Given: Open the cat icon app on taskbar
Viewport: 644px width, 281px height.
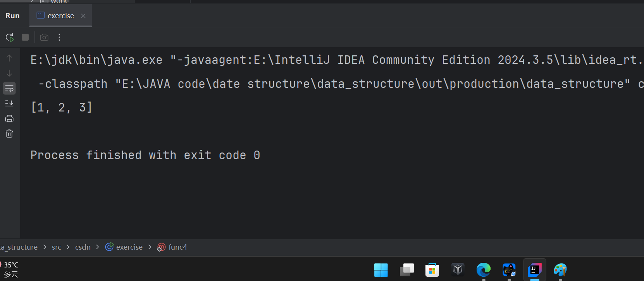Looking at the screenshot, I should [509, 270].
